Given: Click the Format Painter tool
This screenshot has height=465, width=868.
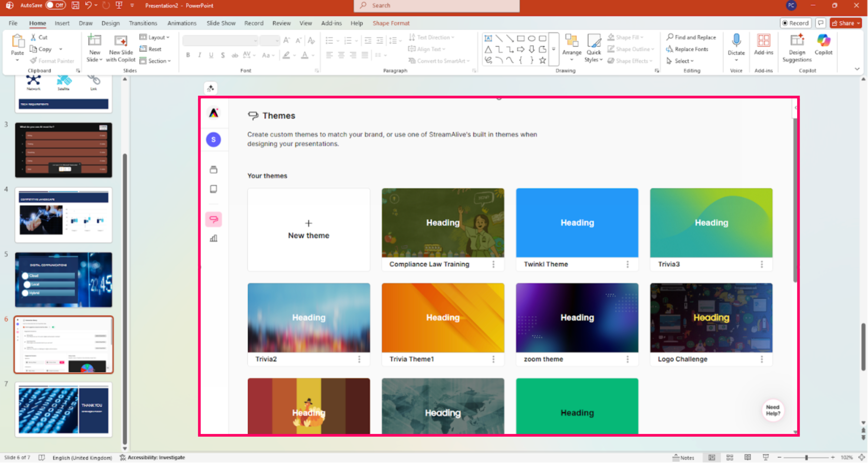Looking at the screenshot, I should pos(52,61).
